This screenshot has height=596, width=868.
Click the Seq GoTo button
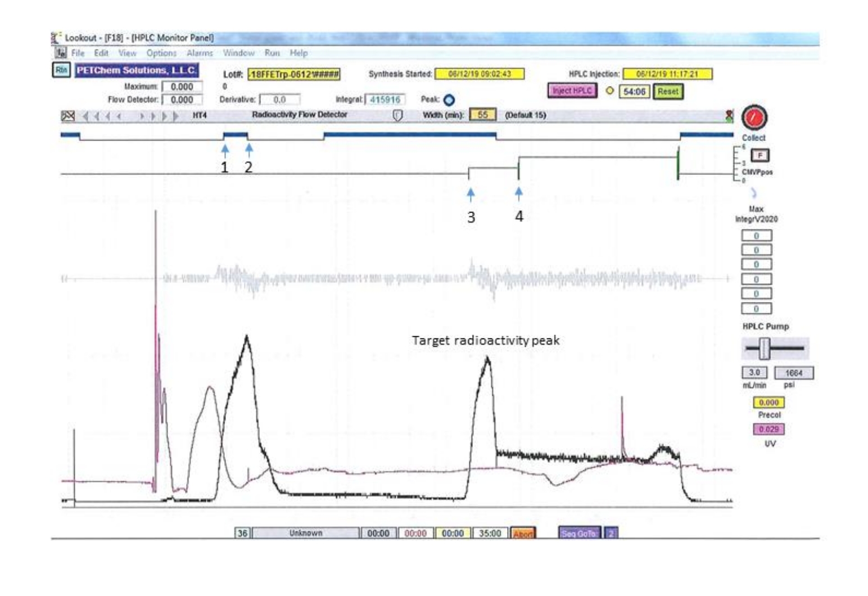[579, 533]
